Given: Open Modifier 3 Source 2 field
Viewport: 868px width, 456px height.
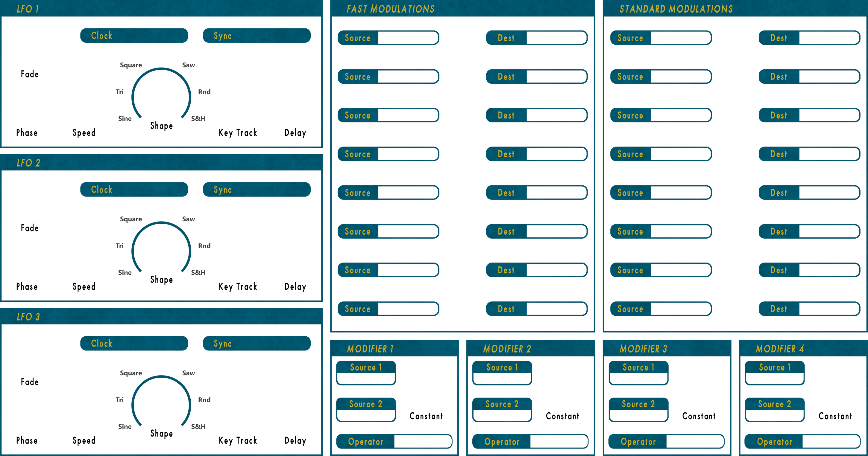Looking at the screenshot, I should click(x=638, y=410).
